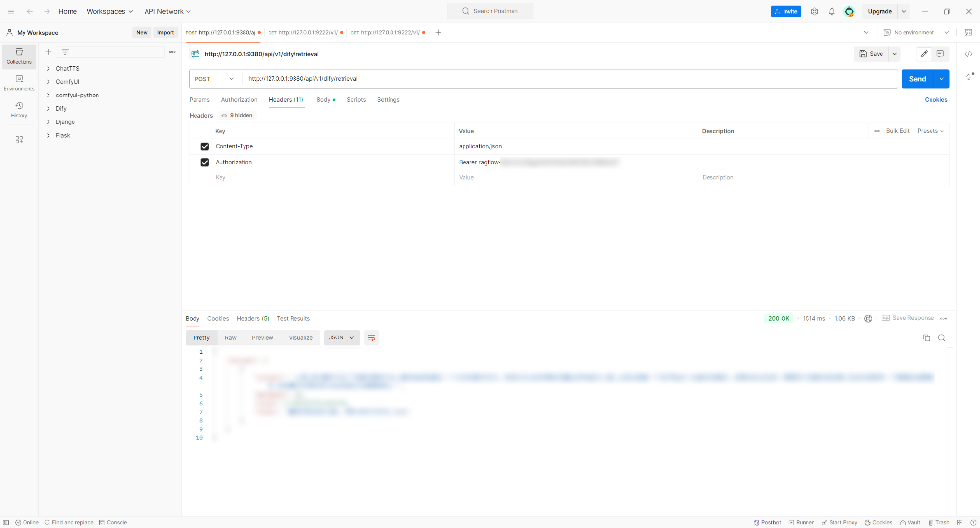Open the Console at the bottom left

click(113, 522)
